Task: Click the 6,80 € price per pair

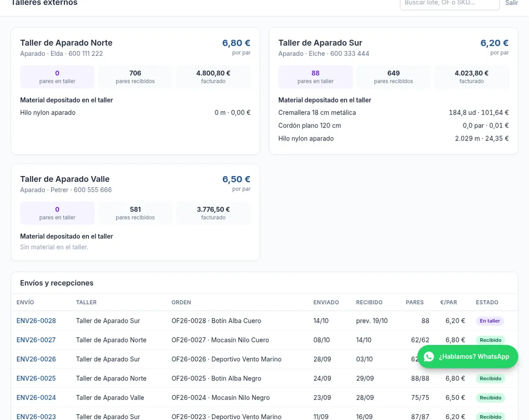Action: coord(236,43)
